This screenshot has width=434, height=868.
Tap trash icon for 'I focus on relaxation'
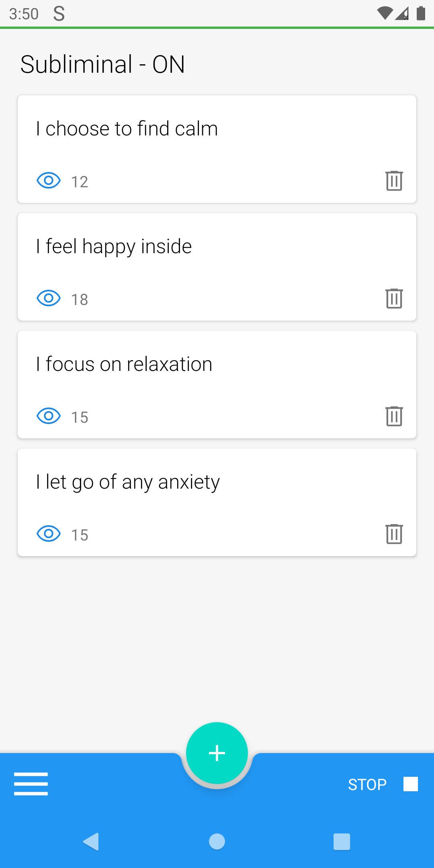coord(394,416)
